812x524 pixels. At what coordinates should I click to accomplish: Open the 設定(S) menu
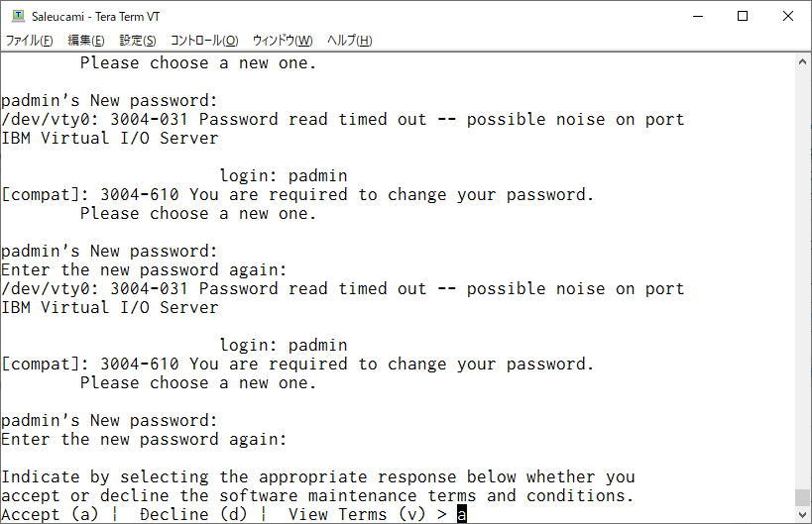[138, 41]
